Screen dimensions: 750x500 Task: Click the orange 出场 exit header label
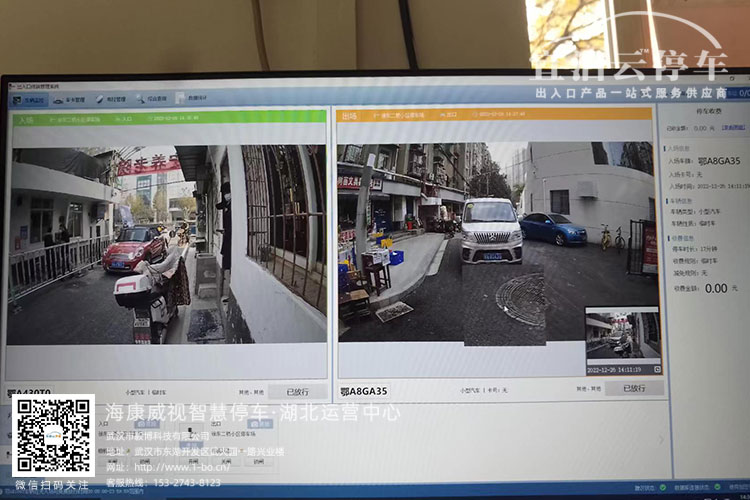pos(349,116)
